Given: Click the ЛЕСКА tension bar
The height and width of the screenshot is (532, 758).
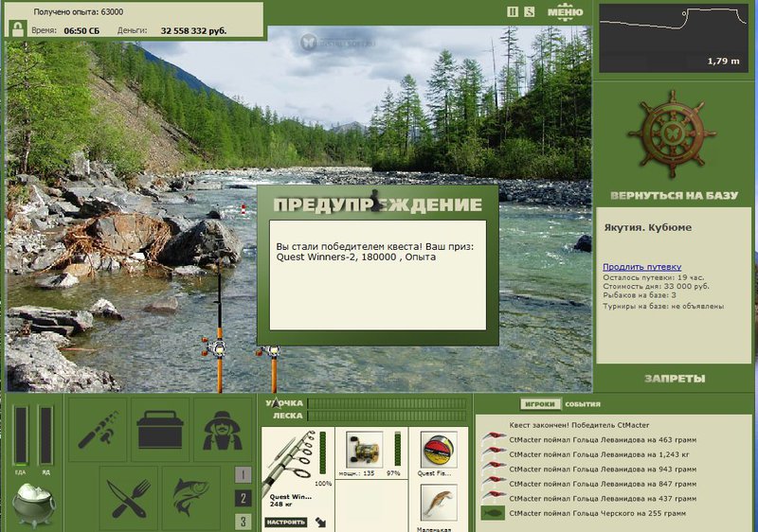Looking at the screenshot, I should tap(388, 416).
